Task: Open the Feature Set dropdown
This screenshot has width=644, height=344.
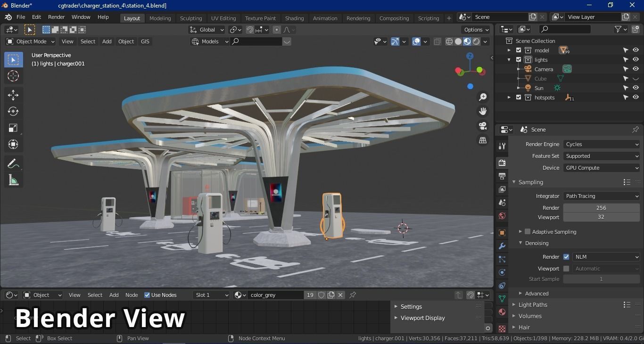Action: click(602, 156)
